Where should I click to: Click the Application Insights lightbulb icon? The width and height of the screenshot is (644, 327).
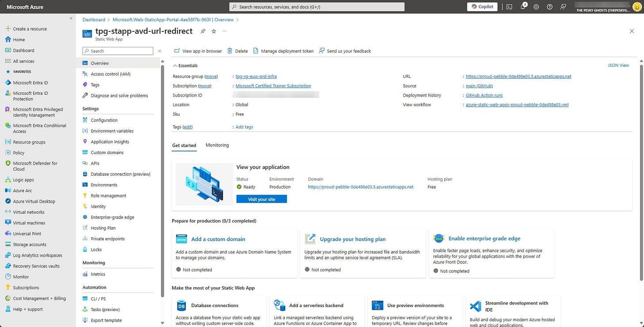(x=85, y=142)
